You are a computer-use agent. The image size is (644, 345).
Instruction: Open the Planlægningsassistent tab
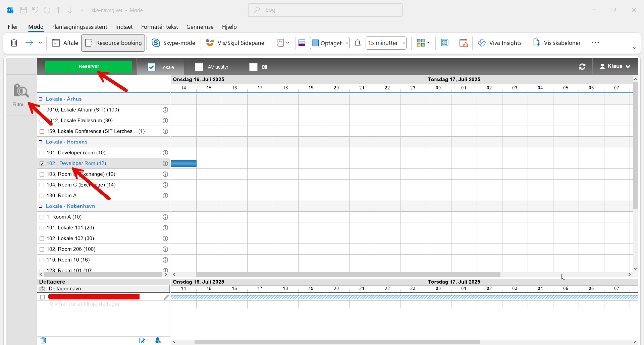pos(79,27)
